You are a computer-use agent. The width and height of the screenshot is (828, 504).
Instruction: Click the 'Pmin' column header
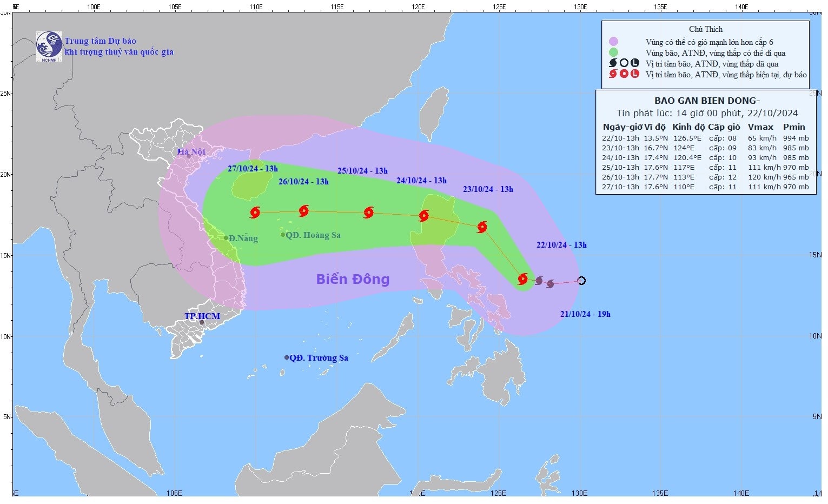click(x=794, y=127)
